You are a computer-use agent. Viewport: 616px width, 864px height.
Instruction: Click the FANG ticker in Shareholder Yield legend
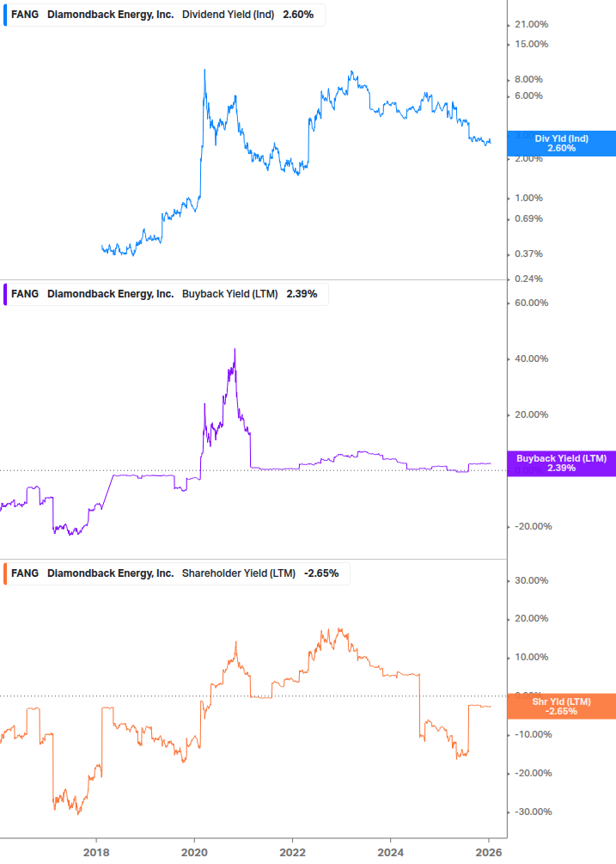[25, 573]
